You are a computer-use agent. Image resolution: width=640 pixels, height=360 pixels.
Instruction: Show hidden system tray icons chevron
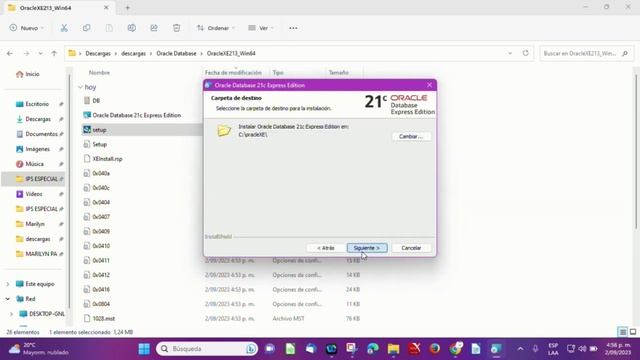(520, 349)
